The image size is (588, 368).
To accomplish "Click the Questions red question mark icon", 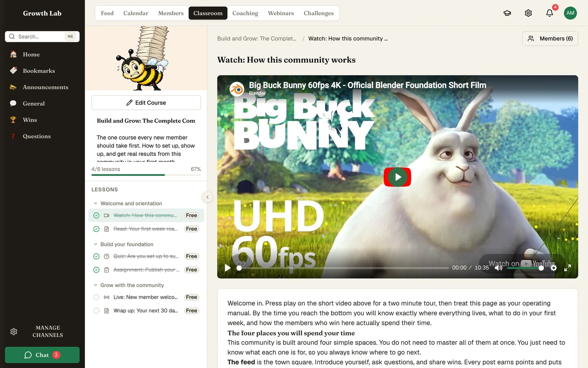I will pos(13,136).
